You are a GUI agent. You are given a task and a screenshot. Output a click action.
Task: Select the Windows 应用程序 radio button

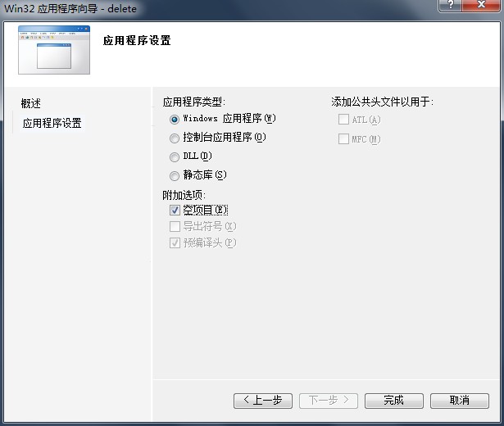coord(175,120)
